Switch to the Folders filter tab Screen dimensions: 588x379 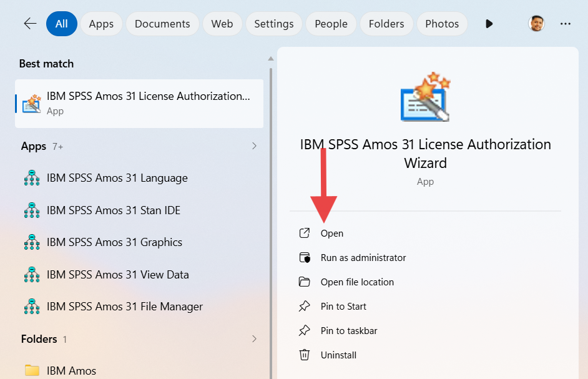(386, 24)
